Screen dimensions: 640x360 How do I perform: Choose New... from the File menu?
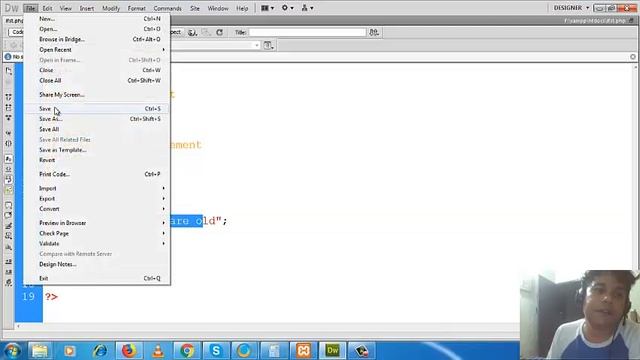click(97, 19)
